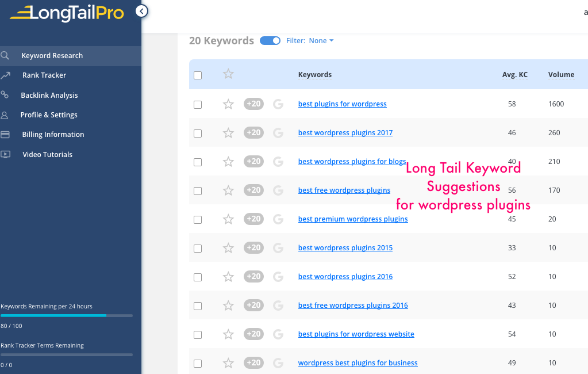Sort by the Avg. KC column header

tap(515, 75)
